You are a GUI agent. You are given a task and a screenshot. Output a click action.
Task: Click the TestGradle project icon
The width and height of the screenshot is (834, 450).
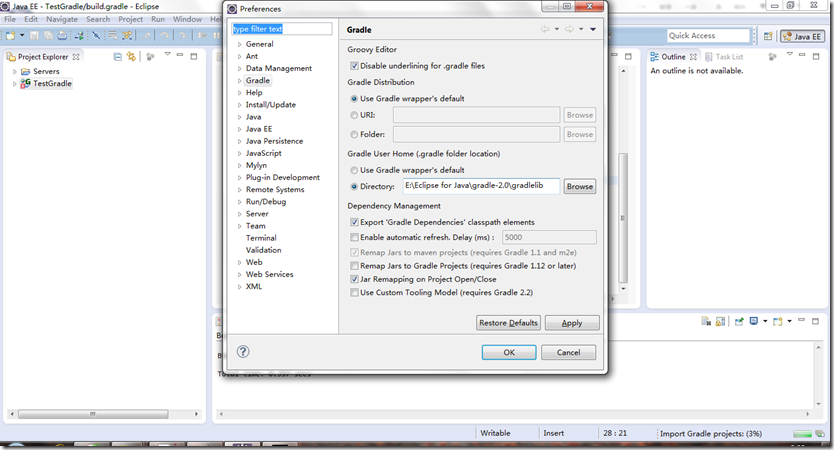25,84
